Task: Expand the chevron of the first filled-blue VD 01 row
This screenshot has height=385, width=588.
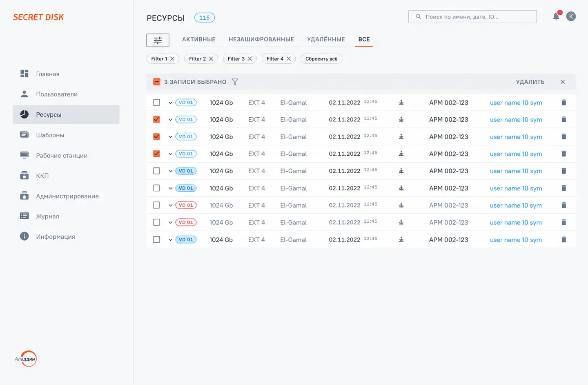Action: coord(170,171)
